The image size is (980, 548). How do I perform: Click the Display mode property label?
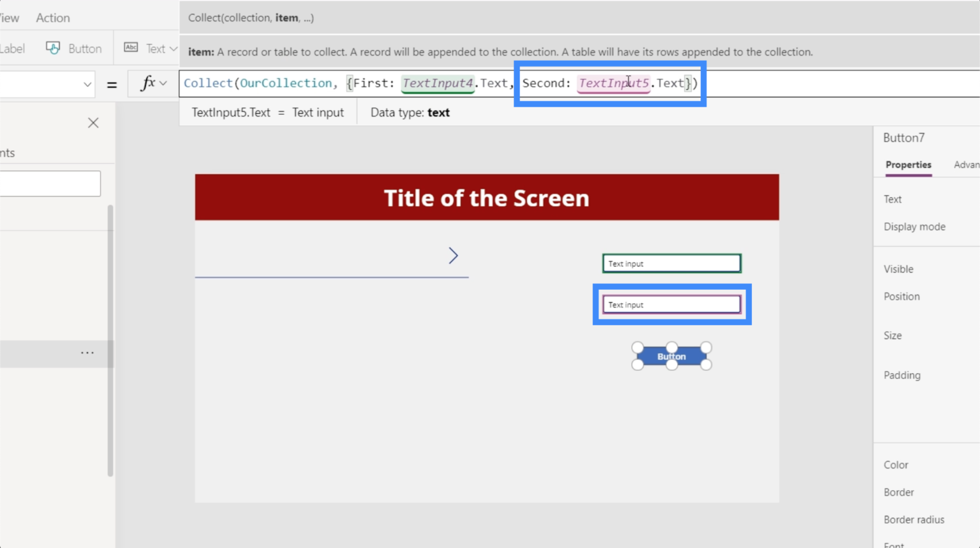coord(914,227)
